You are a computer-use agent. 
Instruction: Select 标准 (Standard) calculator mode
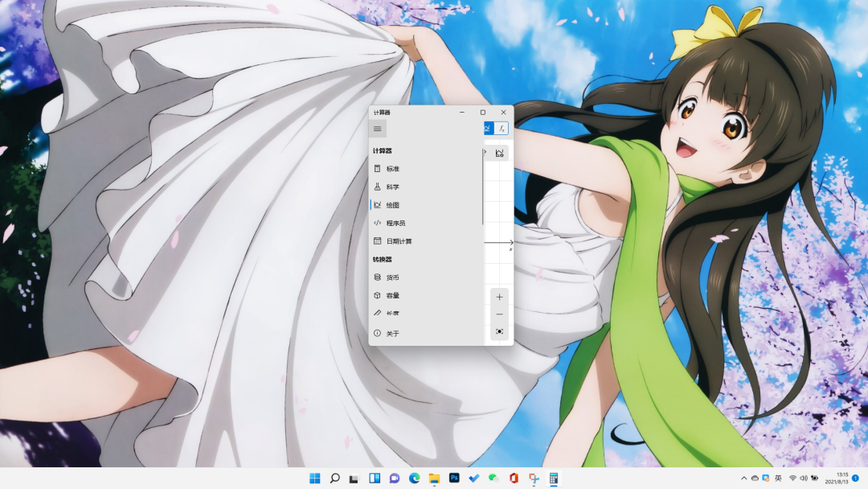pos(392,169)
